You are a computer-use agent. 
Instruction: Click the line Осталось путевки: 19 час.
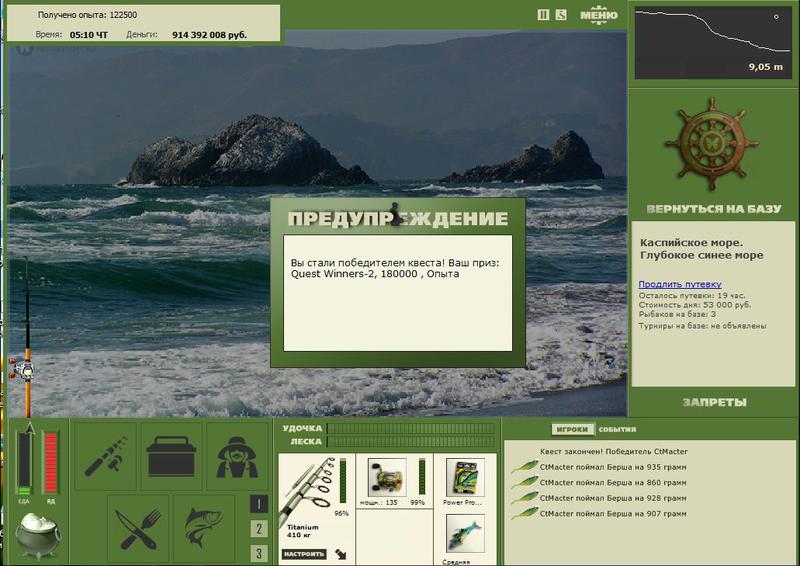pos(692,296)
